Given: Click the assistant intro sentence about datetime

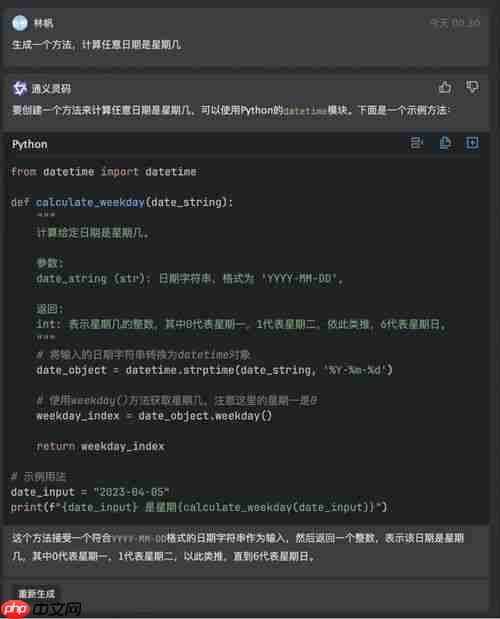Looking at the screenshot, I should click(x=231, y=110).
